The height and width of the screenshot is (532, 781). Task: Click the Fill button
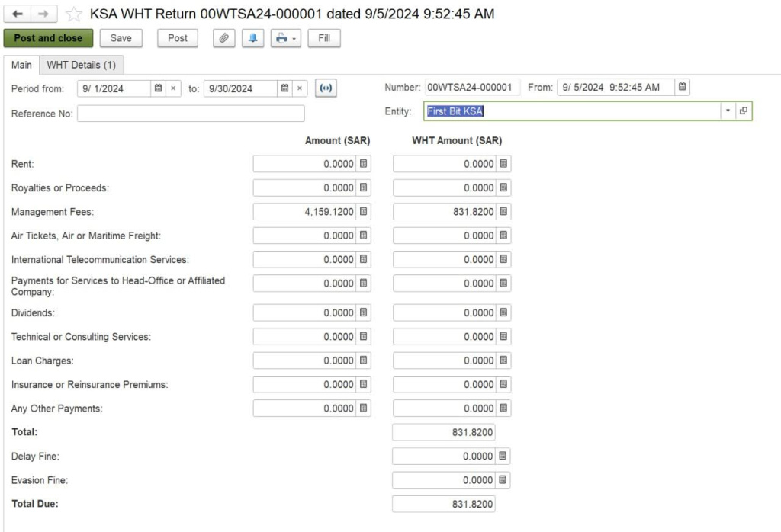tap(323, 38)
